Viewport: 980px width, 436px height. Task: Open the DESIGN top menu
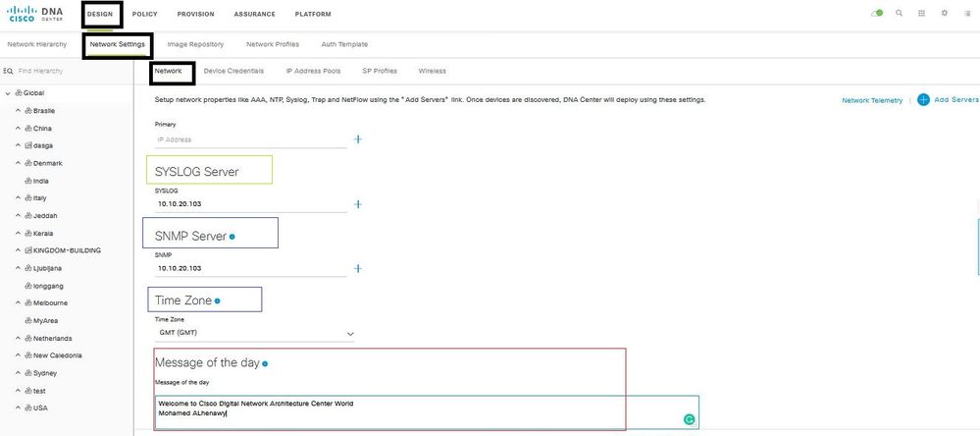click(100, 14)
